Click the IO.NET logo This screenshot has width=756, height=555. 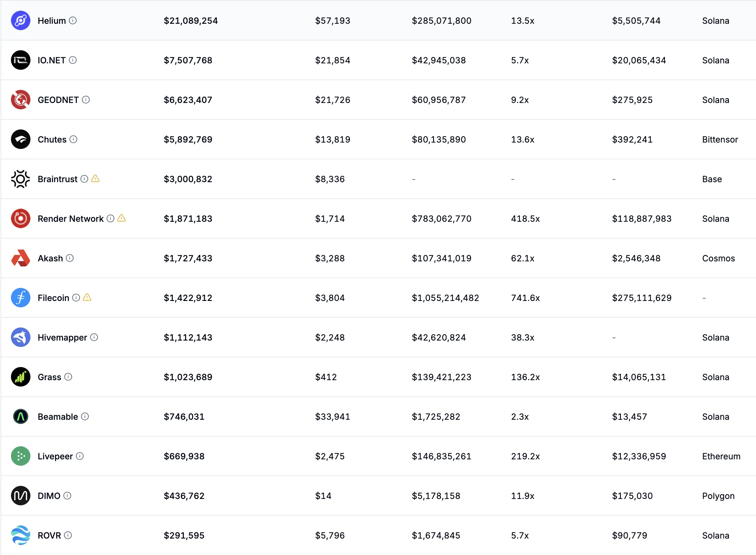(20, 60)
